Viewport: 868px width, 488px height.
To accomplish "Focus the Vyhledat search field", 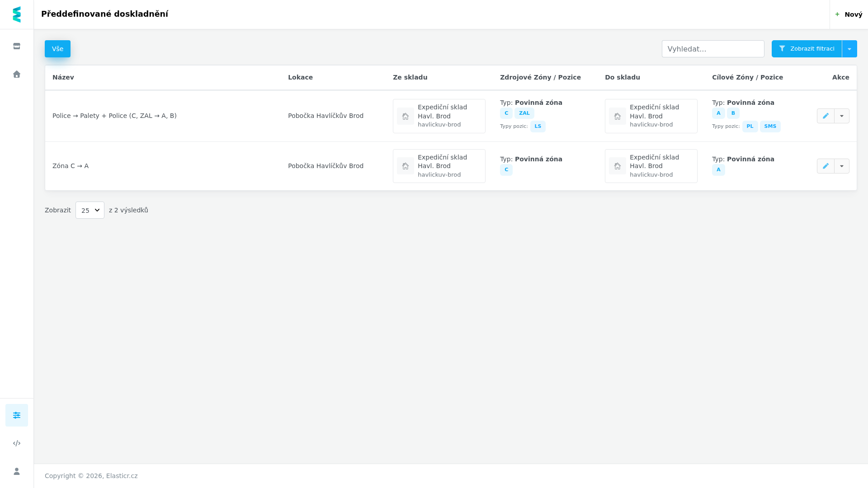I will tap(713, 49).
